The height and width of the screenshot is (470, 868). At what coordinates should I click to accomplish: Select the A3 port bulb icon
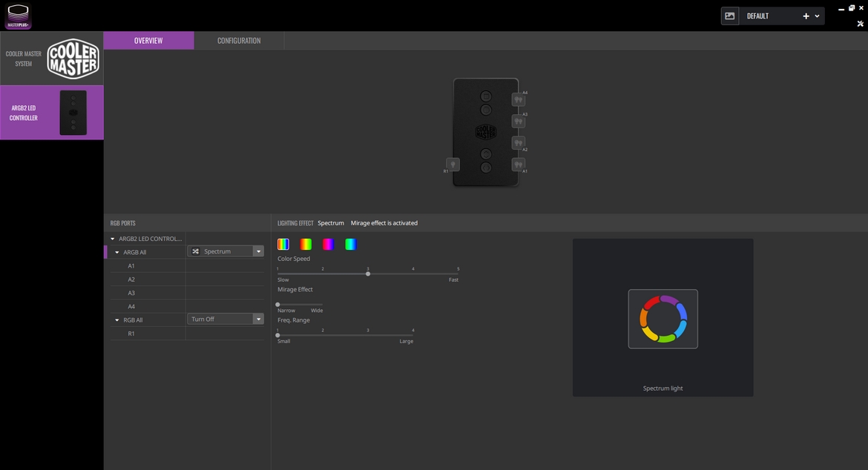(518, 122)
